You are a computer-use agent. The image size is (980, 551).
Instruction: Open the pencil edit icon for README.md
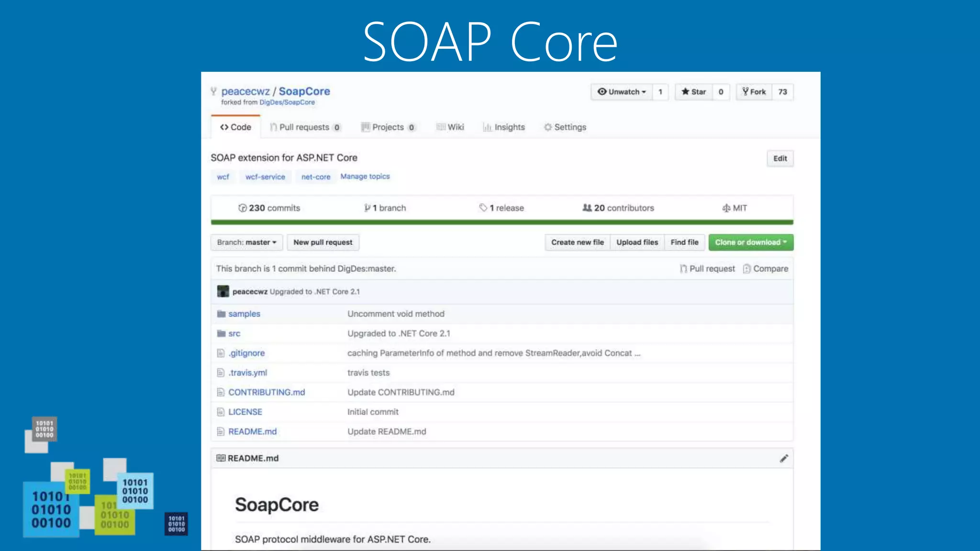(x=784, y=458)
